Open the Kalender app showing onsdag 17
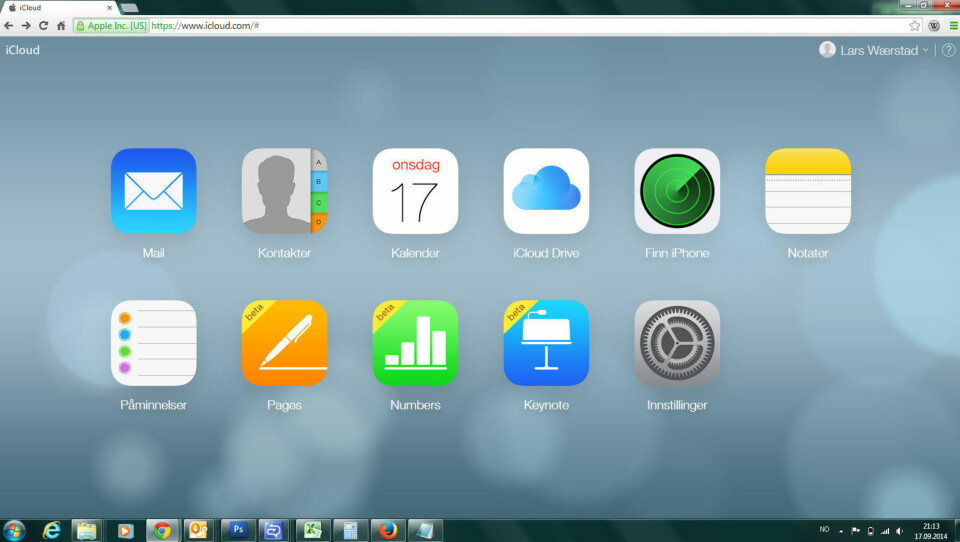The width and height of the screenshot is (960, 542). pyautogui.click(x=415, y=190)
